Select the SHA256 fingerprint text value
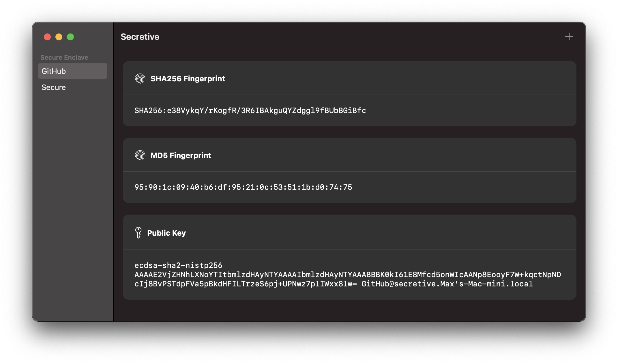Viewport: 618px width, 364px height. coord(250,110)
